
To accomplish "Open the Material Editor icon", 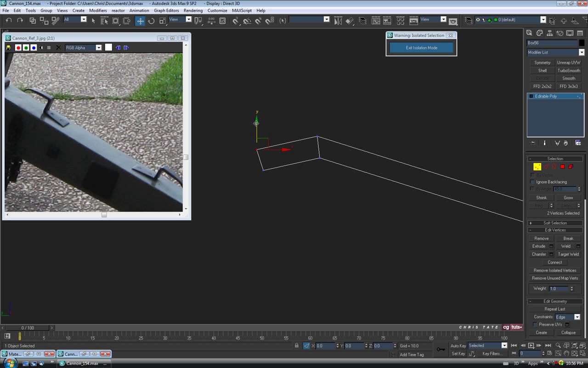I will pos(400,20).
